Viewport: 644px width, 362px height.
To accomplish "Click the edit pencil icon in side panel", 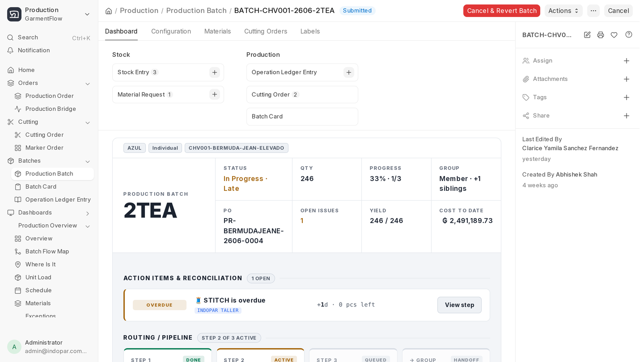I will [587, 35].
